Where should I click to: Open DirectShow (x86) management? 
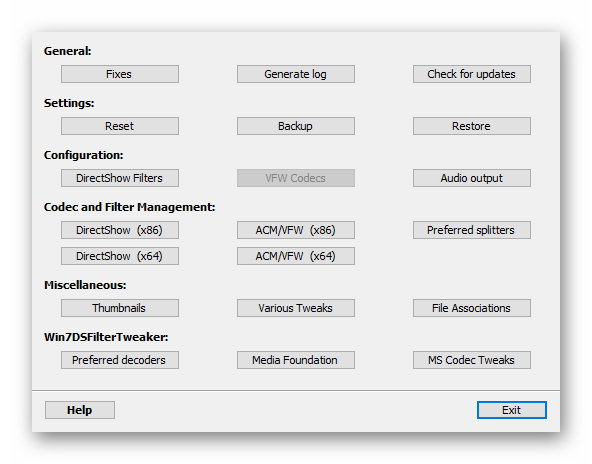click(x=120, y=230)
